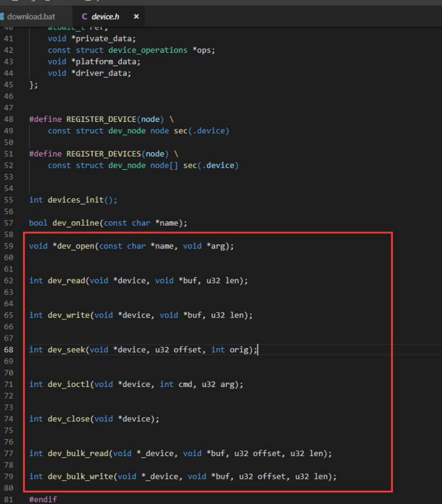The height and width of the screenshot is (504, 442).
Task: Switch to the download.bat tab
Action: point(31,16)
